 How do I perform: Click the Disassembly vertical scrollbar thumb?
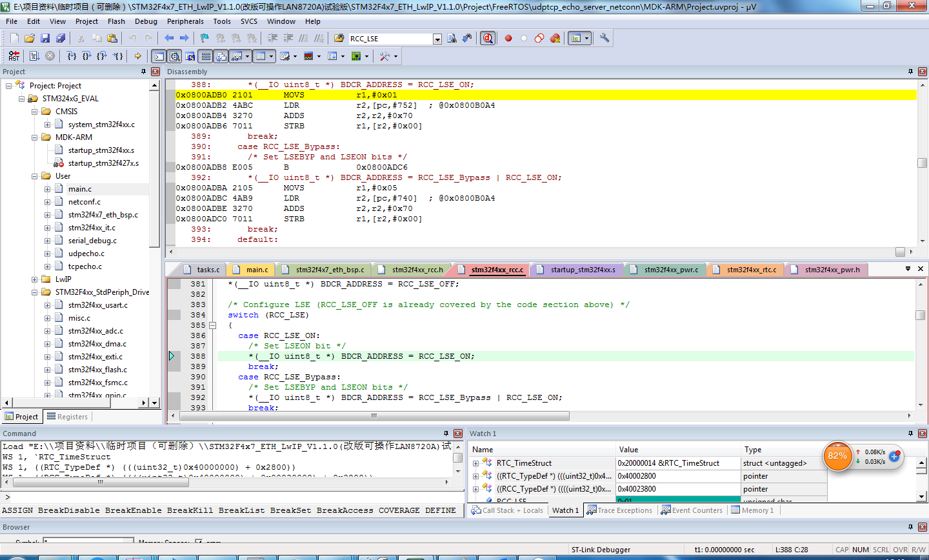[922, 163]
